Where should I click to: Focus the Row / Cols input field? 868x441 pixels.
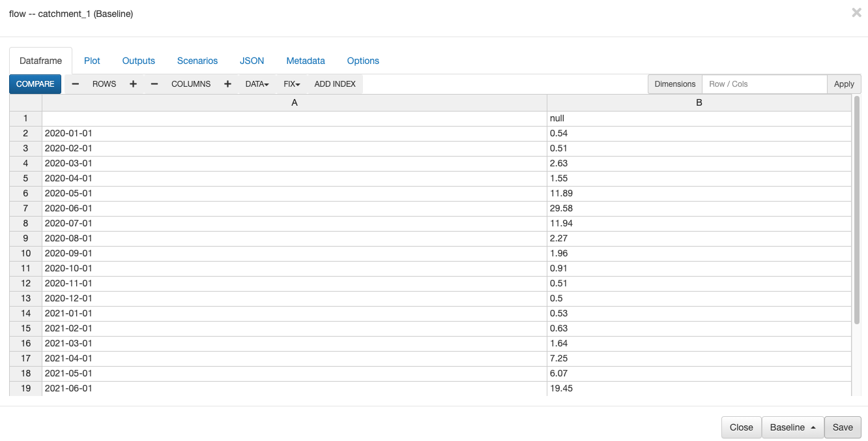(764, 84)
